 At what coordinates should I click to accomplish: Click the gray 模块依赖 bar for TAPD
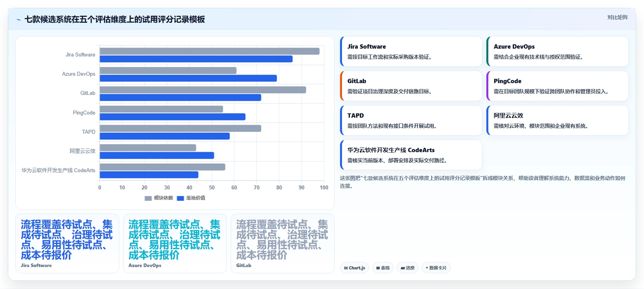click(180, 128)
